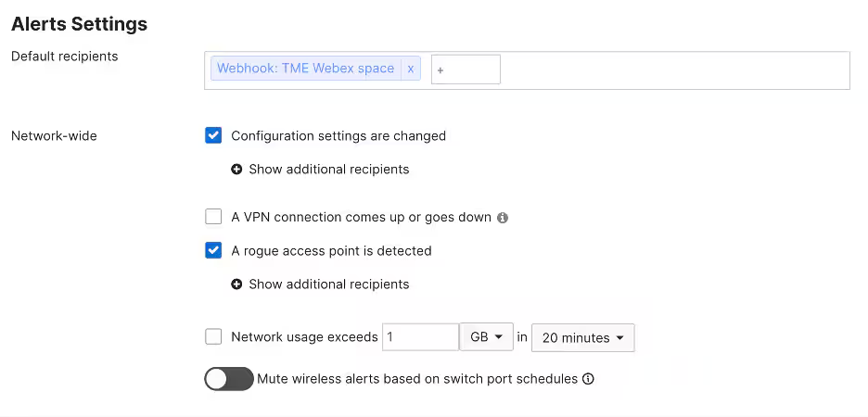Click the plus icon under Configuration settings
868x417 pixels.
(236, 170)
